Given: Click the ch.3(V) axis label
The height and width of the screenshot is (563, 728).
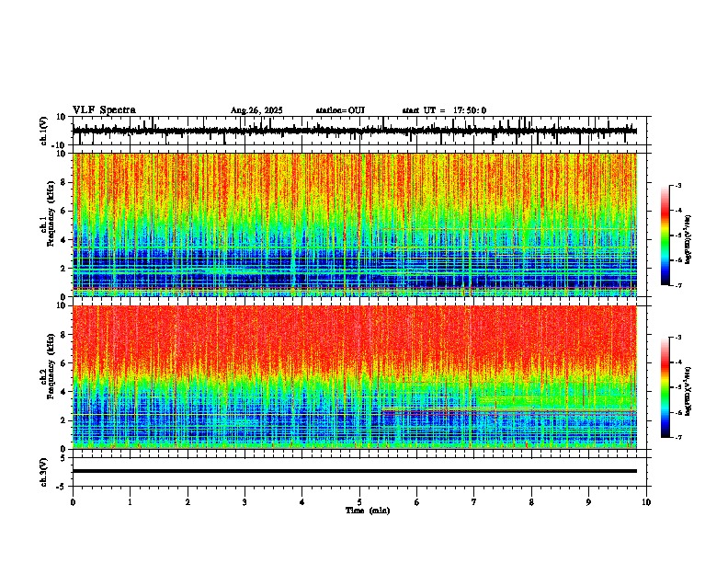Looking at the screenshot, I should pyautogui.click(x=44, y=472).
